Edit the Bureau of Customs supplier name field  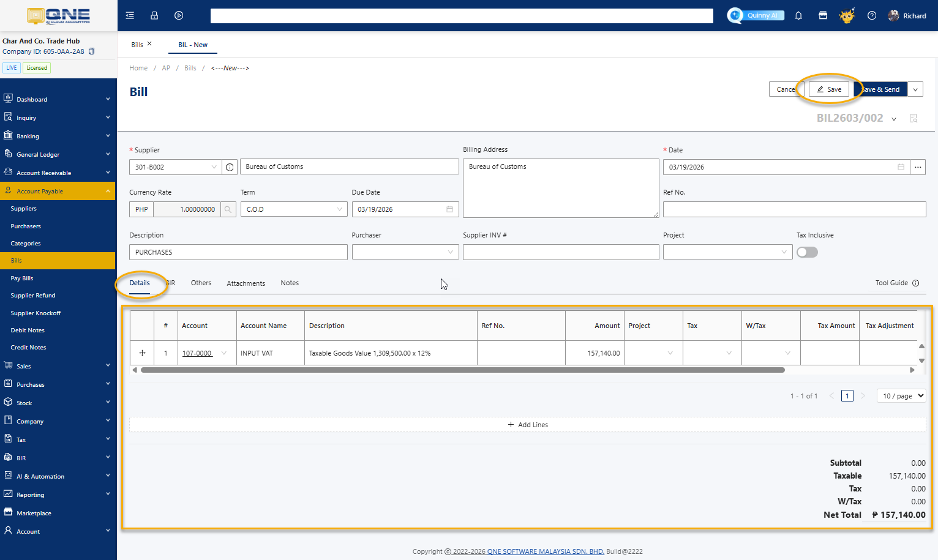point(350,166)
